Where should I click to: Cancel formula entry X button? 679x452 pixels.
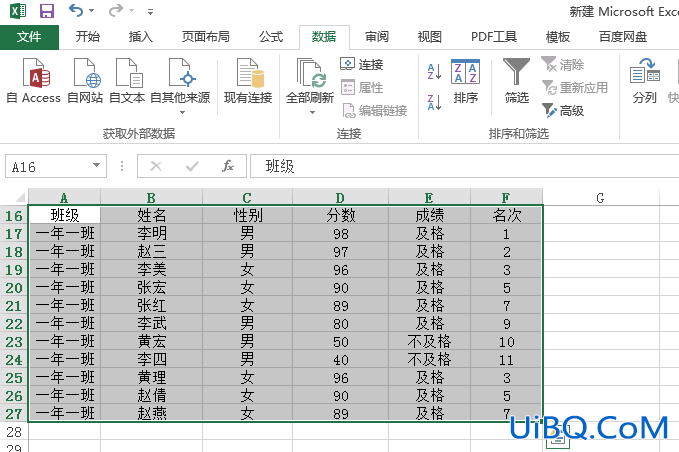[x=156, y=166]
